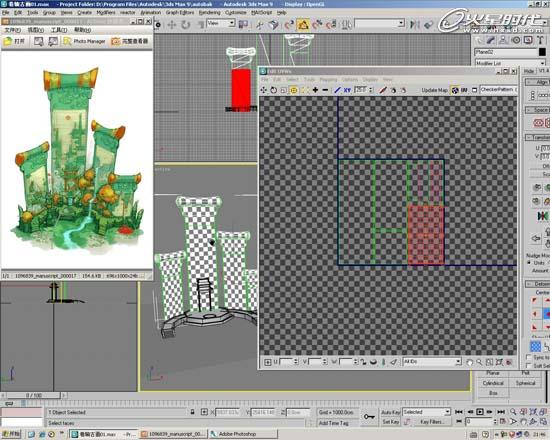Screen dimensions: 550x440
Task: Click the Mirror tool in main toolbar
Action: pos(415,24)
